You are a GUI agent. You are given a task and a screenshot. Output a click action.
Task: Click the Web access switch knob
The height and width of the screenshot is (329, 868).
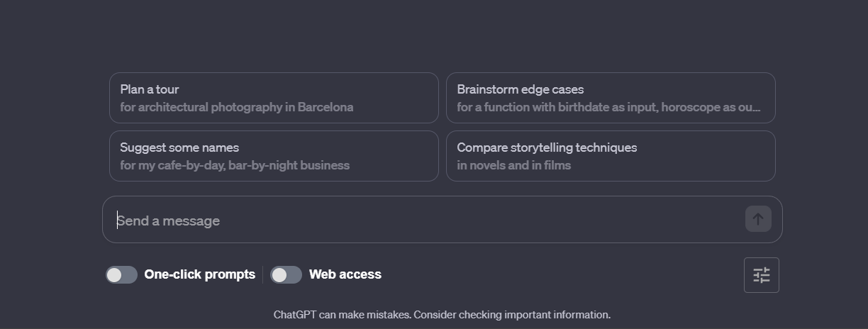pos(279,274)
